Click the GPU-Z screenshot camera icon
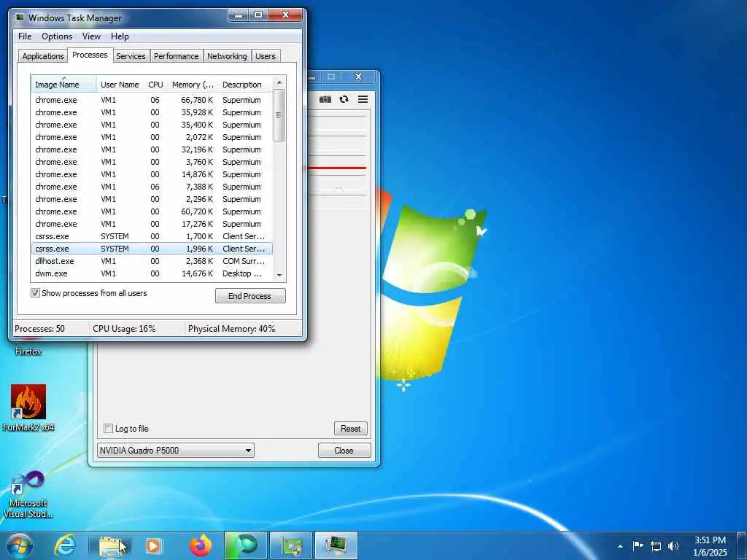 coord(325,99)
